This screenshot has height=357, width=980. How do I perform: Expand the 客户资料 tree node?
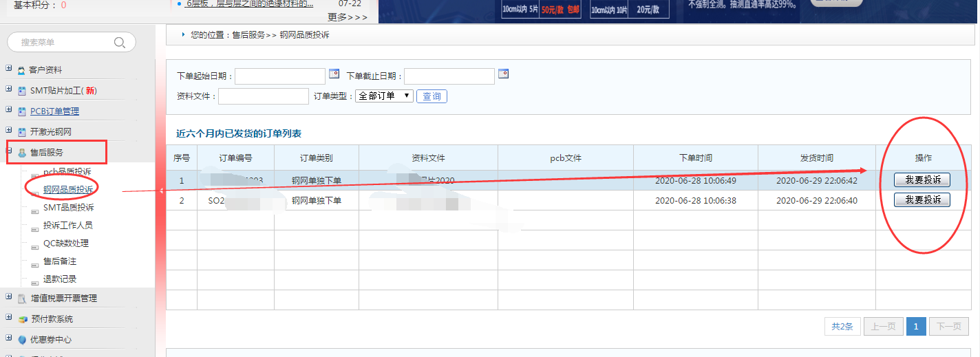coord(9,69)
